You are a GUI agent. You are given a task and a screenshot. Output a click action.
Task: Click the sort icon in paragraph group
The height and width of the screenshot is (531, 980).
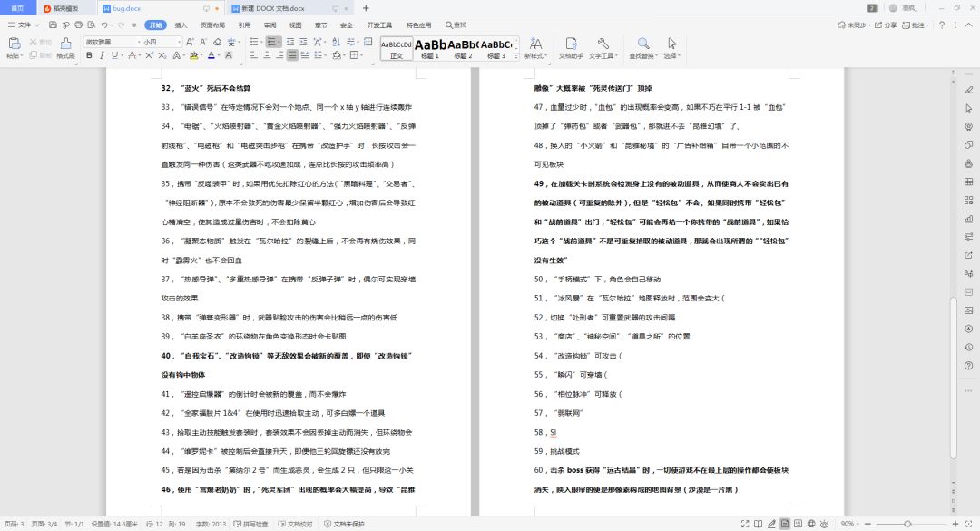click(x=337, y=42)
